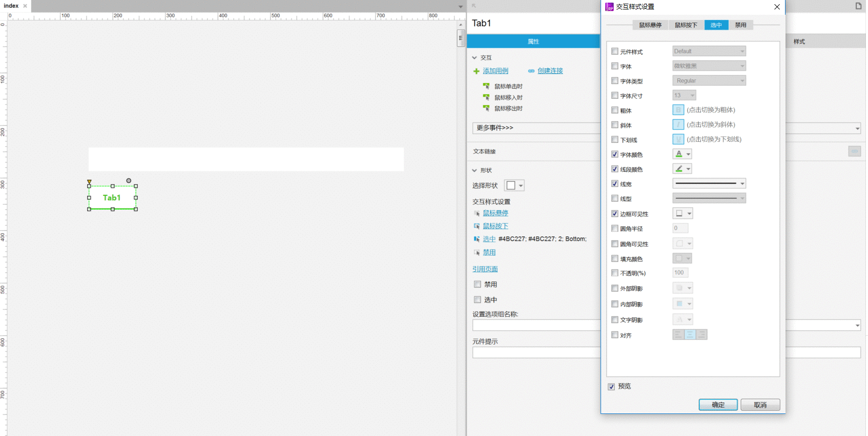This screenshot has height=436, width=868.
Task: Open the 线宽 line width dropdown
Action: (x=709, y=183)
